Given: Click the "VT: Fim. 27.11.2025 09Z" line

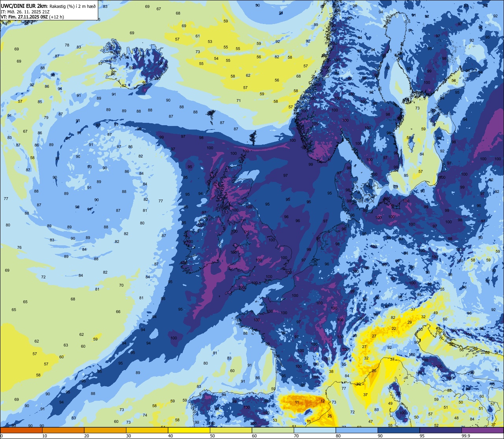Looking at the screenshot, I should pos(24,17).
